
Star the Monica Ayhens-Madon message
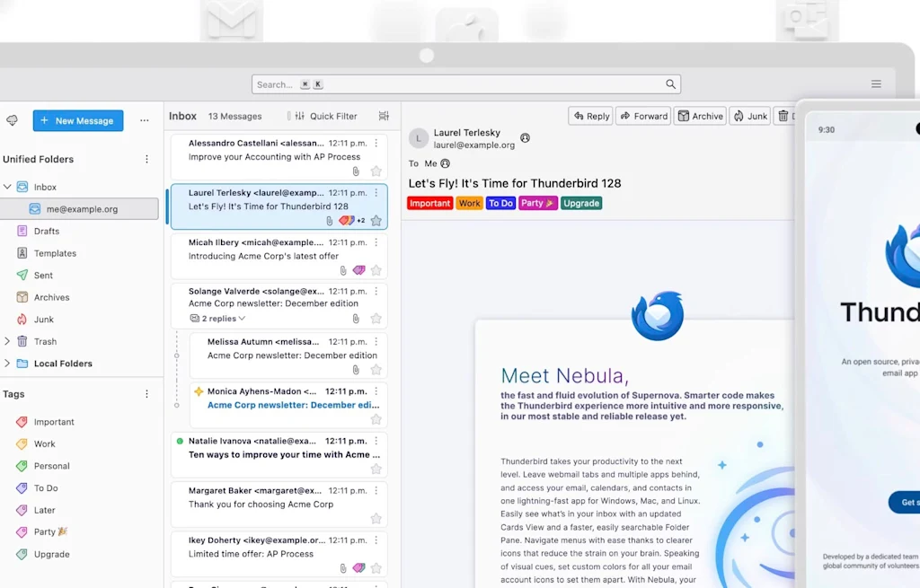(376, 419)
